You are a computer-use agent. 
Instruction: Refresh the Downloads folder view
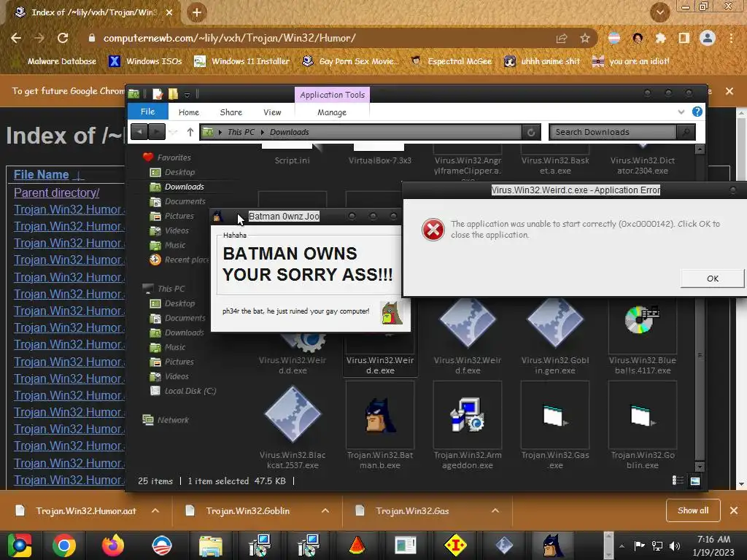pos(531,132)
